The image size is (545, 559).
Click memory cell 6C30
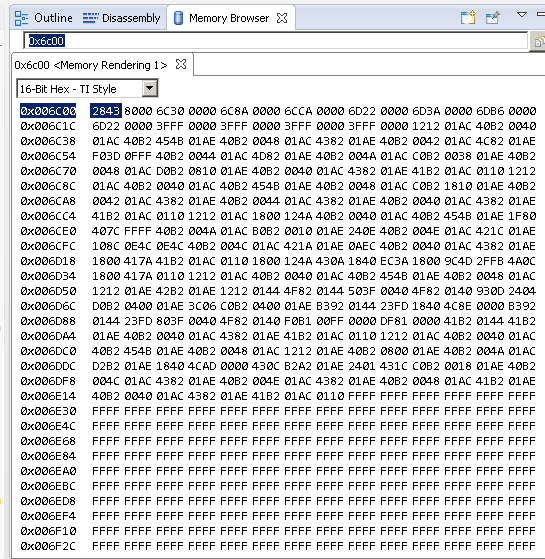click(170, 111)
